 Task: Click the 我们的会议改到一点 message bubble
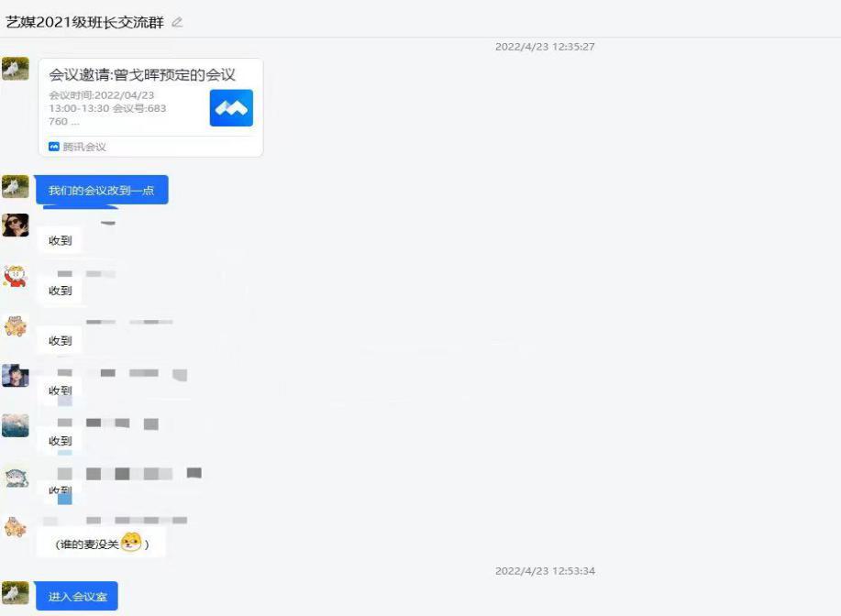(102, 191)
